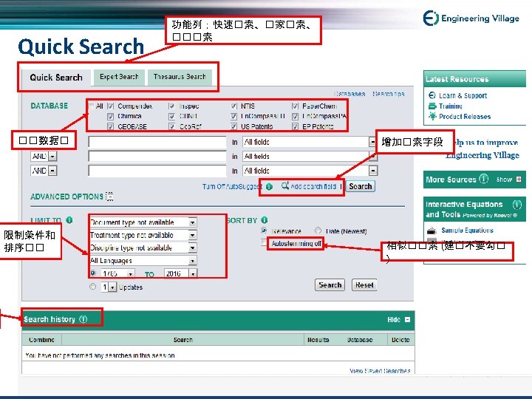Switch to Thesaurus Search tab

[180, 77]
